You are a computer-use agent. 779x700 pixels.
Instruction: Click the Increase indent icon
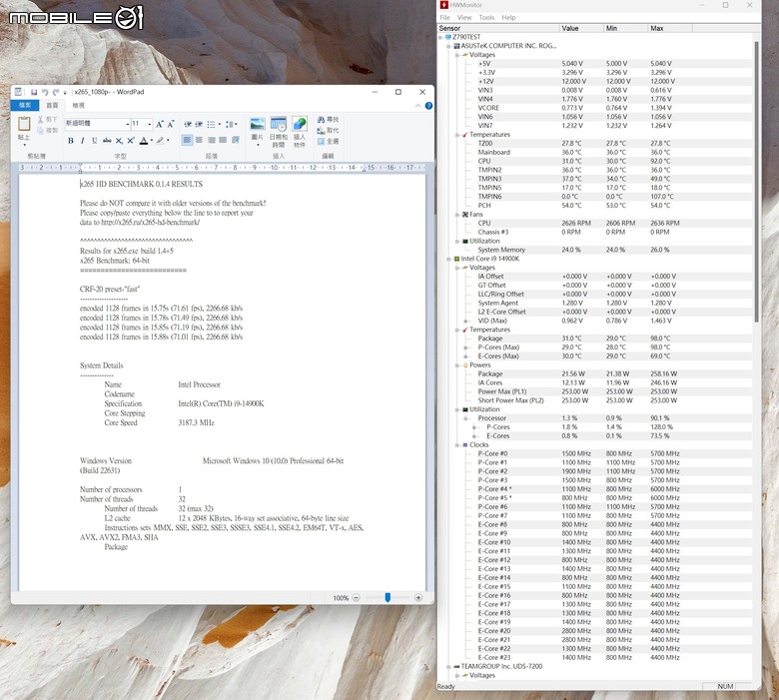tap(199, 124)
